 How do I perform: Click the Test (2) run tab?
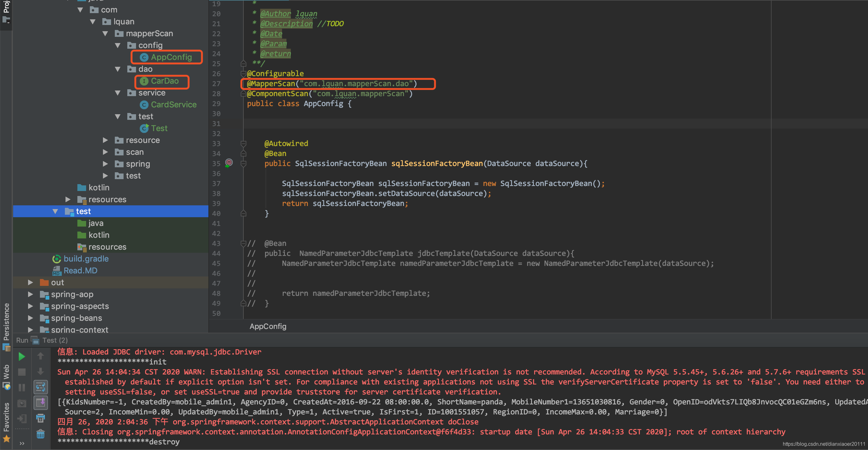(x=55, y=340)
